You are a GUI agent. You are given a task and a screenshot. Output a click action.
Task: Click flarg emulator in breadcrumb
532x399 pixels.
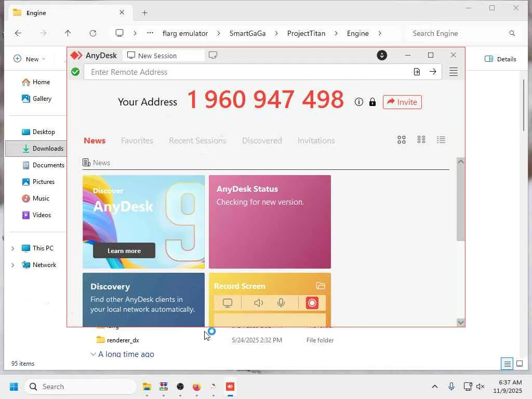(185, 33)
